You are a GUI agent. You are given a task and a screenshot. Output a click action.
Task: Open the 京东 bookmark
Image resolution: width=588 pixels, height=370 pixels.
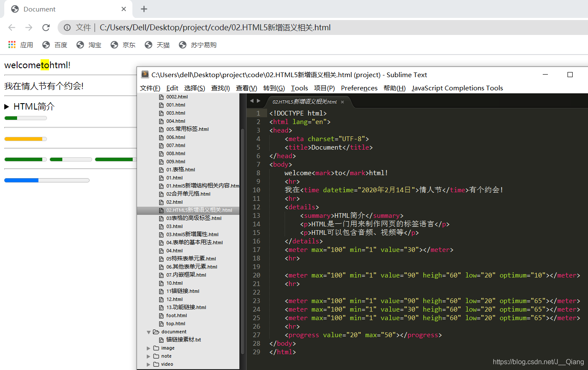tap(123, 45)
